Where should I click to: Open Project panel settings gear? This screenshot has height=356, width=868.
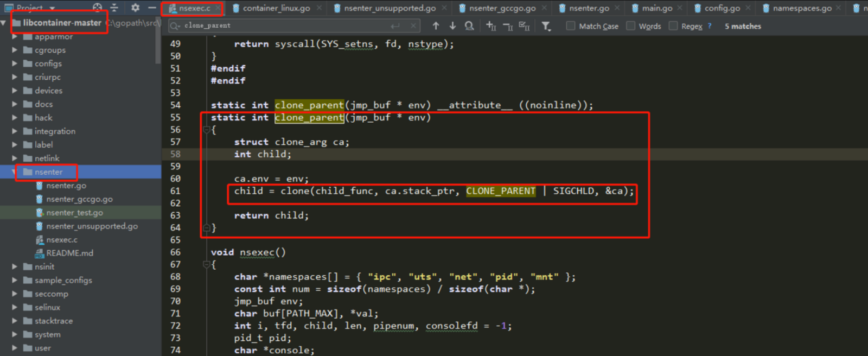135,8
